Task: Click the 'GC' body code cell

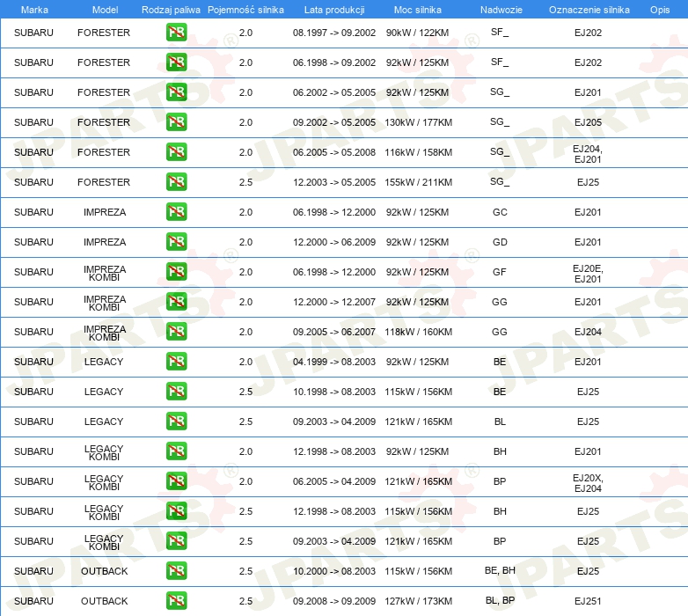Action: pos(500,212)
